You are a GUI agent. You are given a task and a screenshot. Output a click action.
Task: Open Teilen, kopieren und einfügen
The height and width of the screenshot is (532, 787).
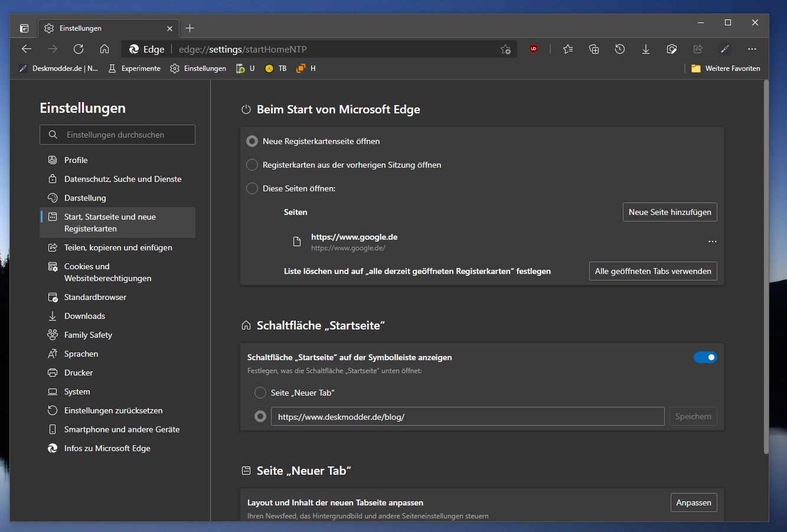[x=117, y=247]
